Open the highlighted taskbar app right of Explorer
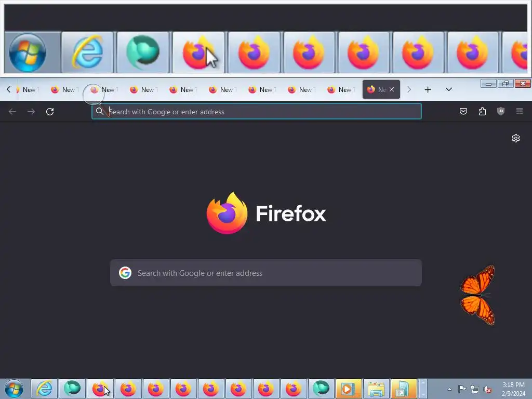Image resolution: width=532 pixels, height=399 pixels. coord(404,389)
